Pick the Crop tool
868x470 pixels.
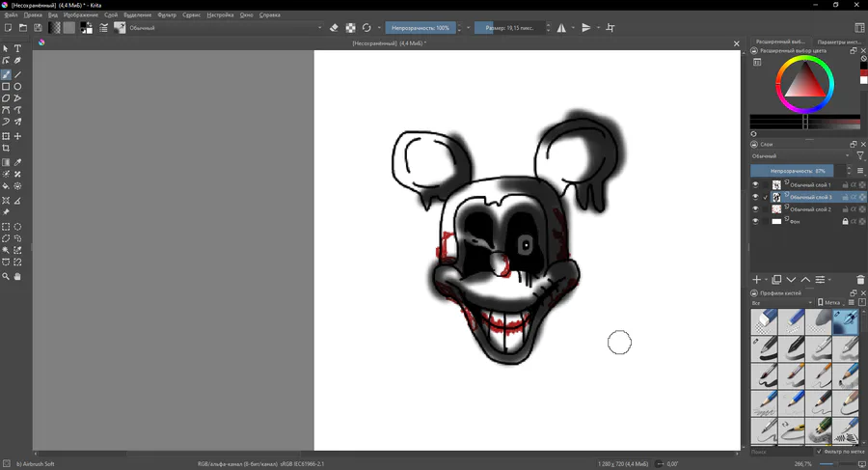(x=6, y=149)
